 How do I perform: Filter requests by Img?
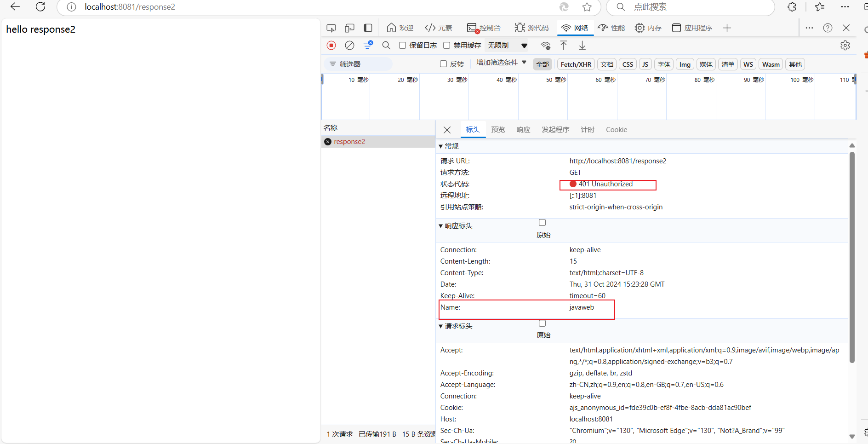[685, 64]
